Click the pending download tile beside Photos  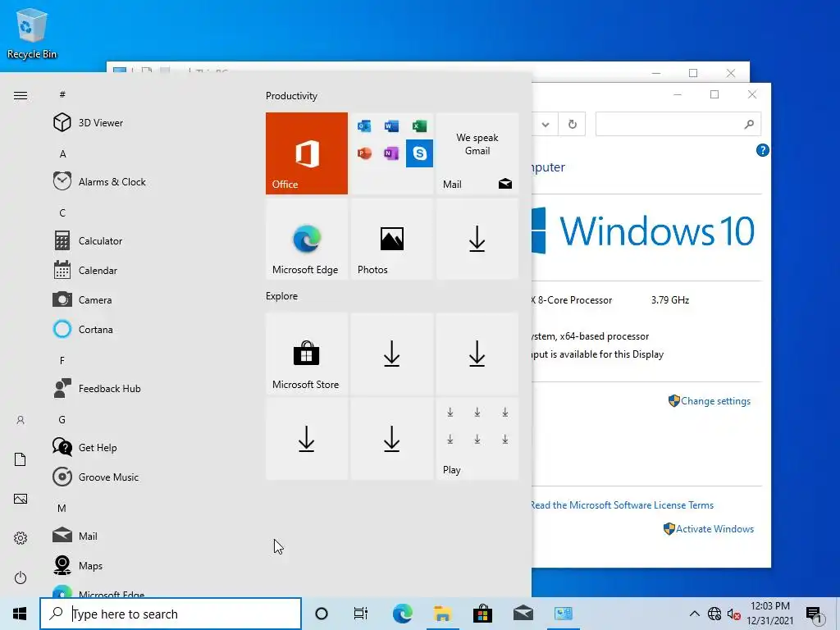coord(477,239)
